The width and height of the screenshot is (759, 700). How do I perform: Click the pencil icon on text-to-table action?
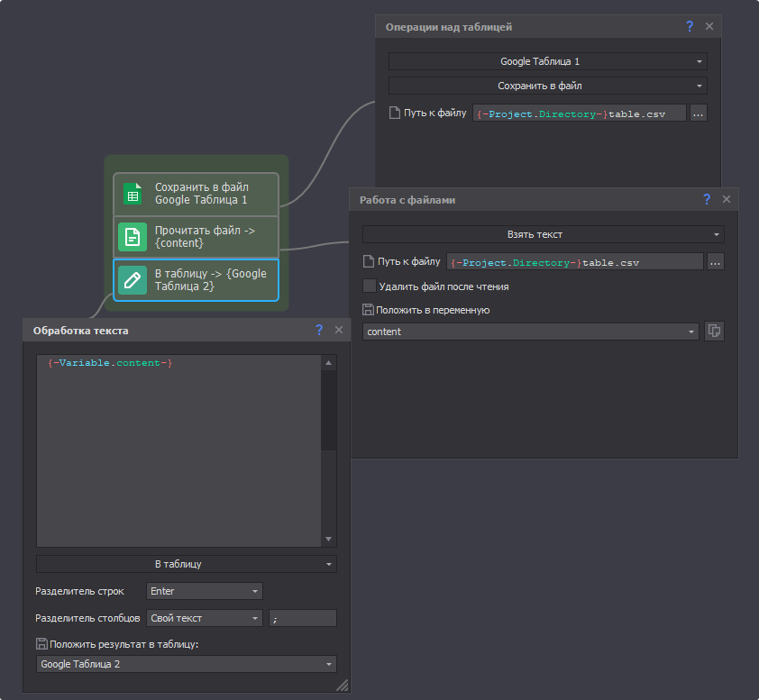133,280
